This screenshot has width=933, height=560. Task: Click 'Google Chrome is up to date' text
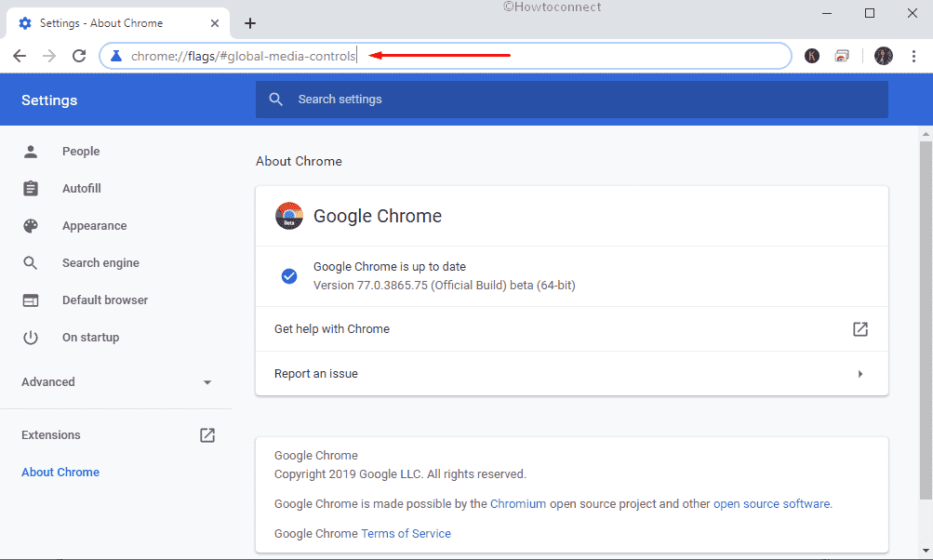(x=390, y=267)
